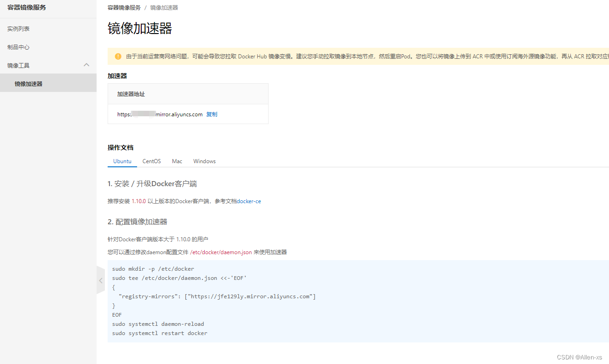Viewport: 609px width, 364px height.
Task: Switch to the Mac tab
Action: click(177, 161)
